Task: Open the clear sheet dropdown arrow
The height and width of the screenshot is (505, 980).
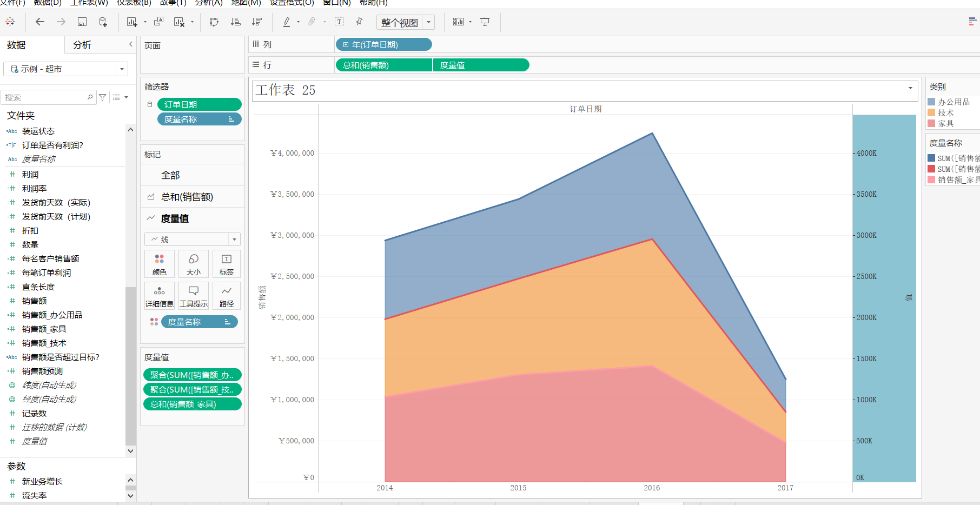Action: [192, 22]
